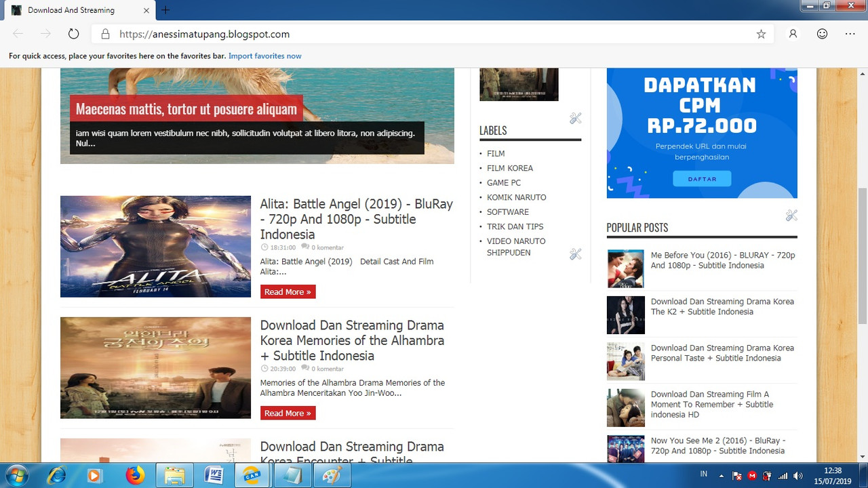Click the wrench edit icon below Labels list
868x488 pixels.
(x=576, y=254)
